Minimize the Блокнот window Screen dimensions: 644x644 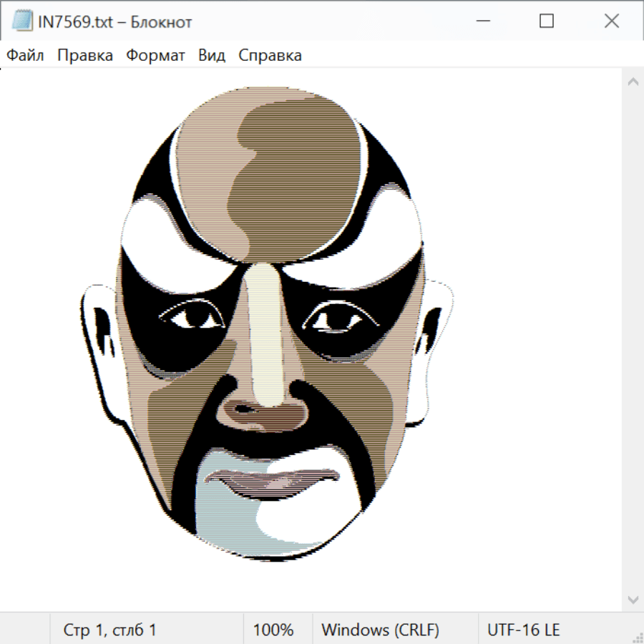tap(482, 21)
